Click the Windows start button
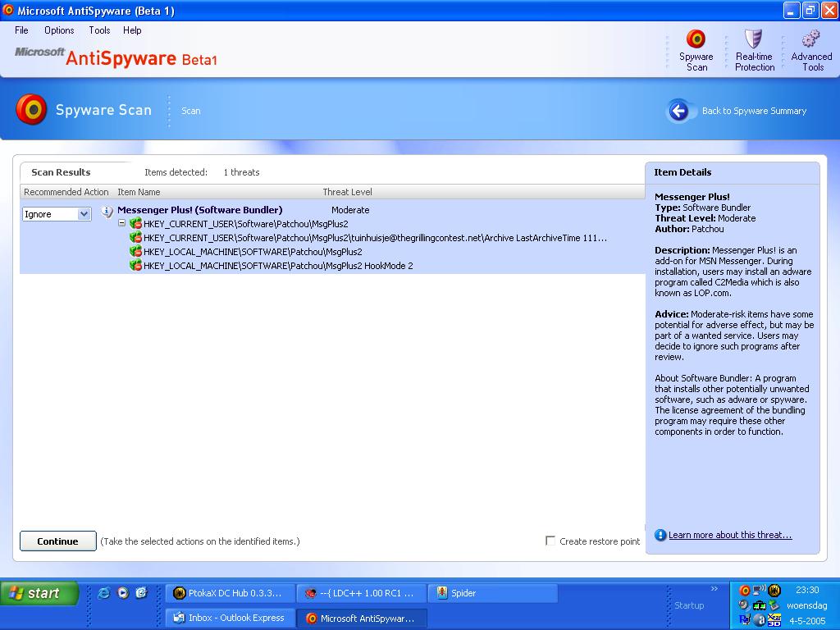 tap(39, 594)
